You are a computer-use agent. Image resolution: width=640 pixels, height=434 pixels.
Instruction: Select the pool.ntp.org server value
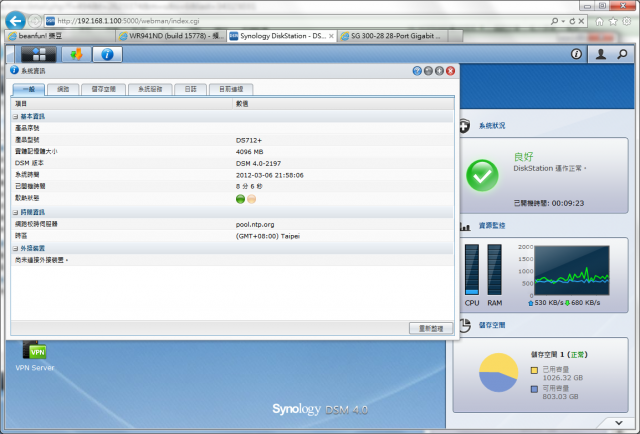pos(255,225)
